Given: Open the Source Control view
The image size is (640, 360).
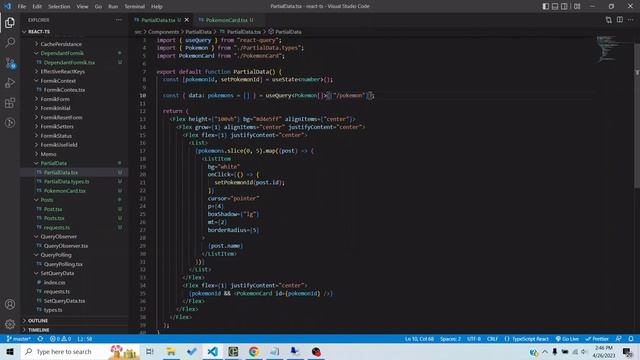Looking at the screenshot, I should pyautogui.click(x=10, y=62).
